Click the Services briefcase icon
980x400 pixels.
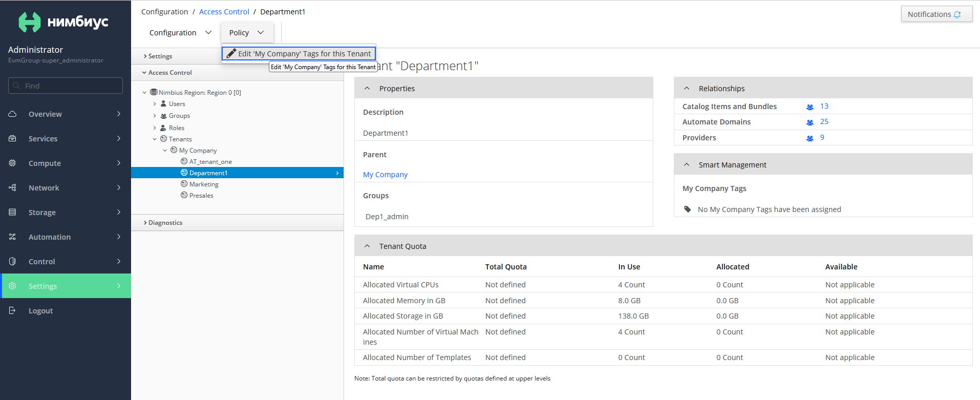coord(13,138)
